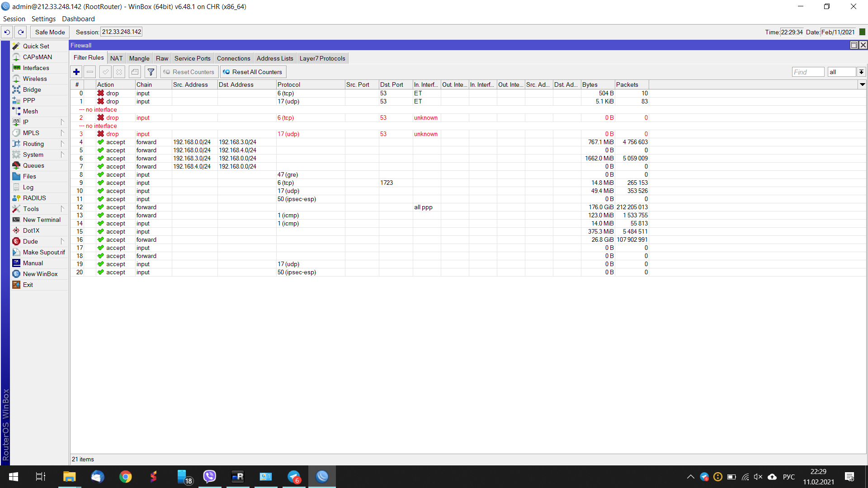Open RADIUS in sidebar

coord(34,198)
